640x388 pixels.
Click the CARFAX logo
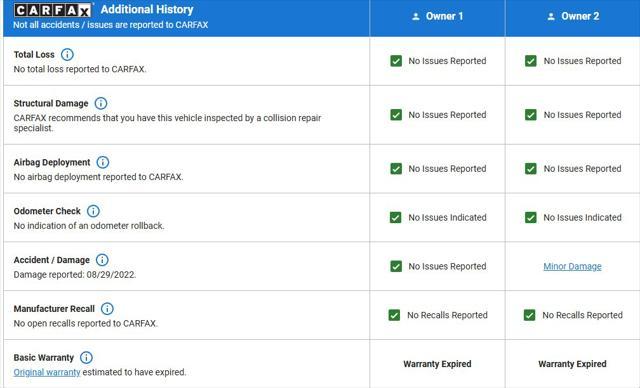pos(52,10)
